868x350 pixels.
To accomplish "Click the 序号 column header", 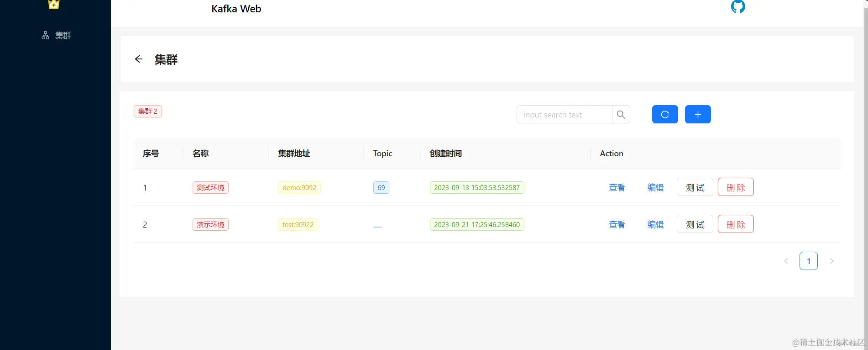I will (x=151, y=154).
